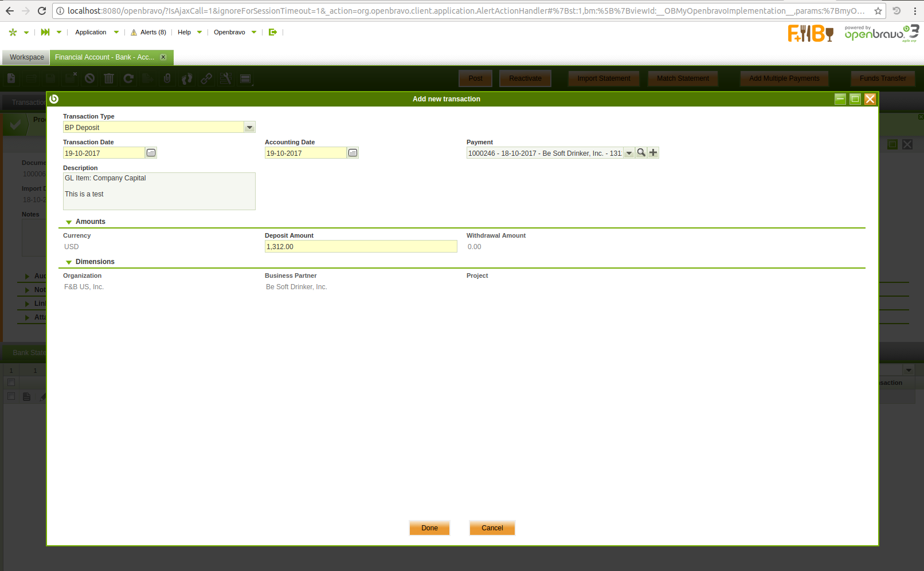
Task: Click the Payment selector text field
Action: [x=545, y=153]
